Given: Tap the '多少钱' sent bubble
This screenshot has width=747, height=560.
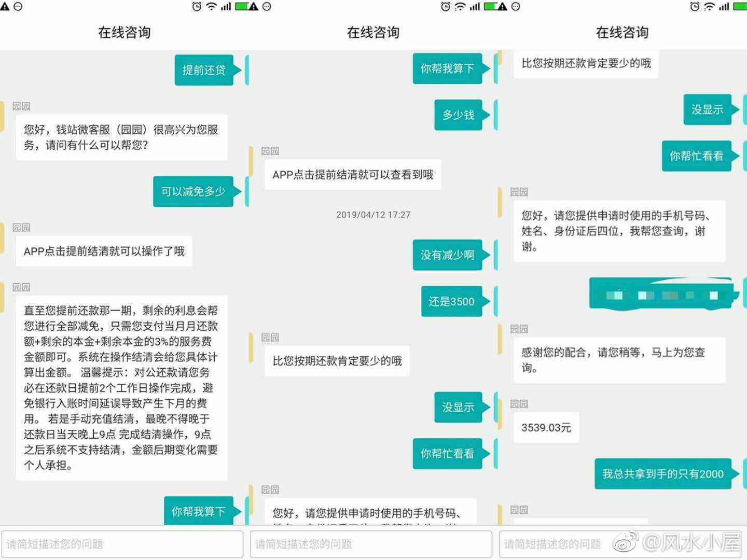Looking at the screenshot, I should click(459, 115).
